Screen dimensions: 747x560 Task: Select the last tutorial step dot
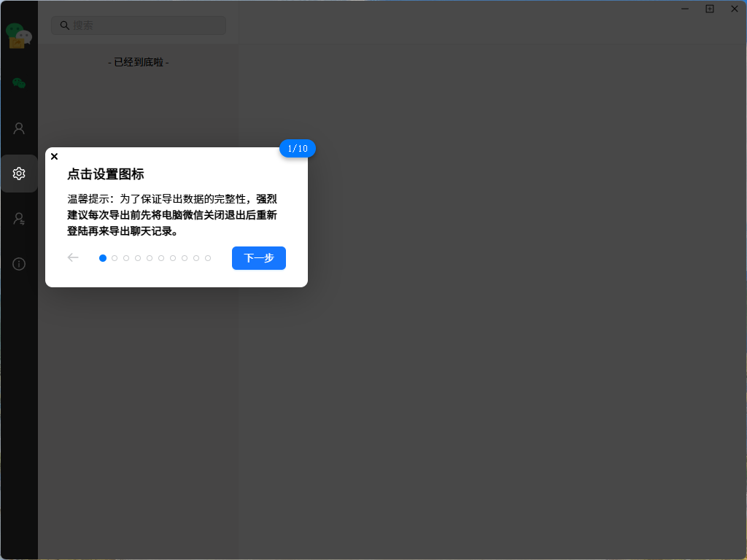pyautogui.click(x=207, y=257)
